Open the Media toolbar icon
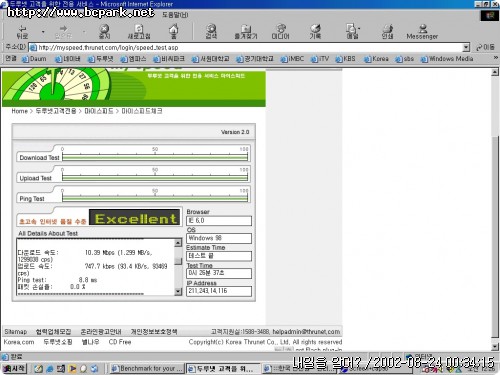 [x=280, y=32]
